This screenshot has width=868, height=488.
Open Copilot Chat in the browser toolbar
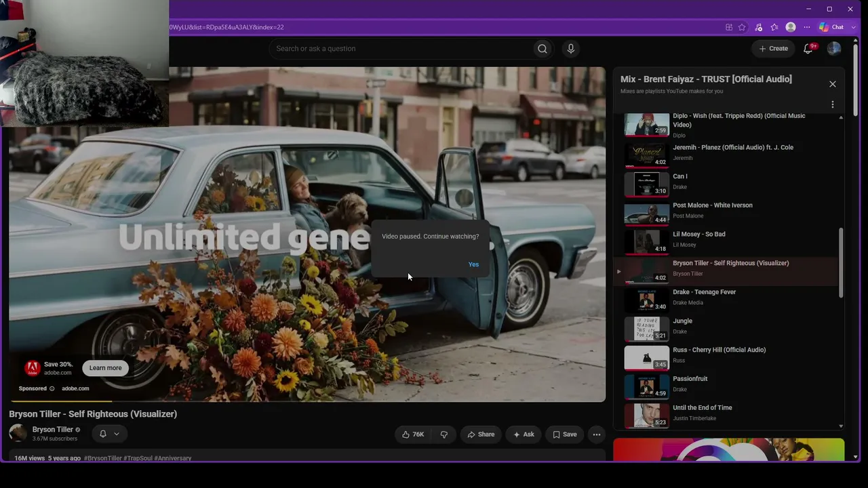coord(831,27)
